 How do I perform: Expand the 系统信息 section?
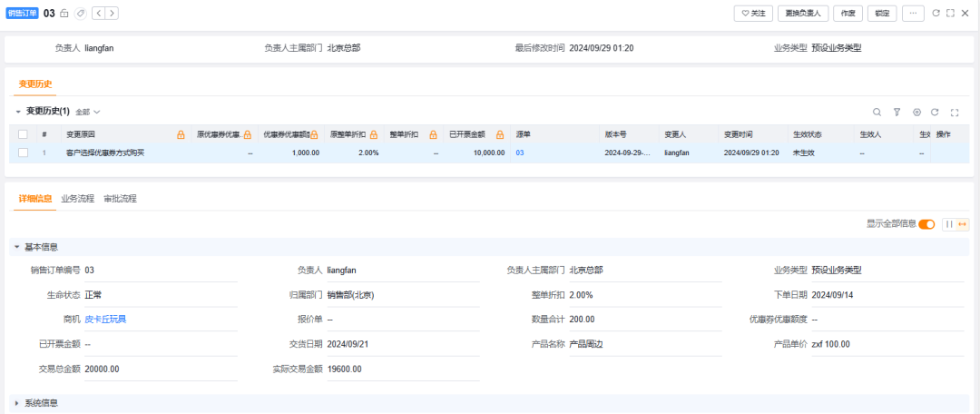[16, 402]
